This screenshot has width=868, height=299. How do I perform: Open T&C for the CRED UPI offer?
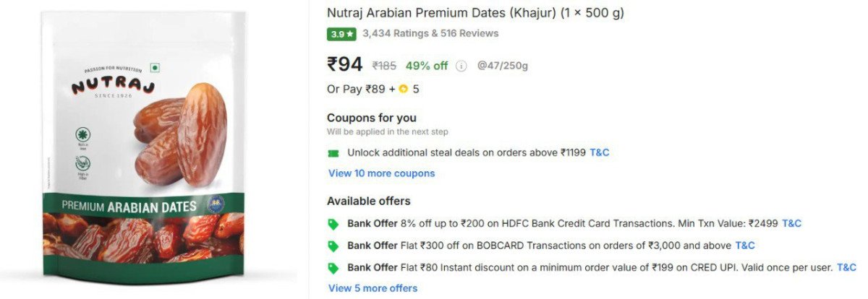[846, 267]
